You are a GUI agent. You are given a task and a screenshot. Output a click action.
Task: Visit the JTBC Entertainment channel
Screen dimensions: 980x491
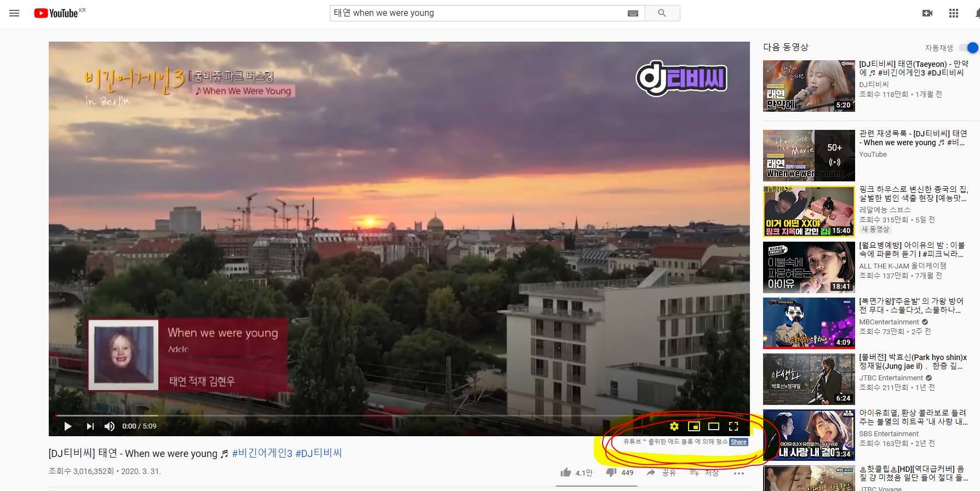tap(891, 378)
